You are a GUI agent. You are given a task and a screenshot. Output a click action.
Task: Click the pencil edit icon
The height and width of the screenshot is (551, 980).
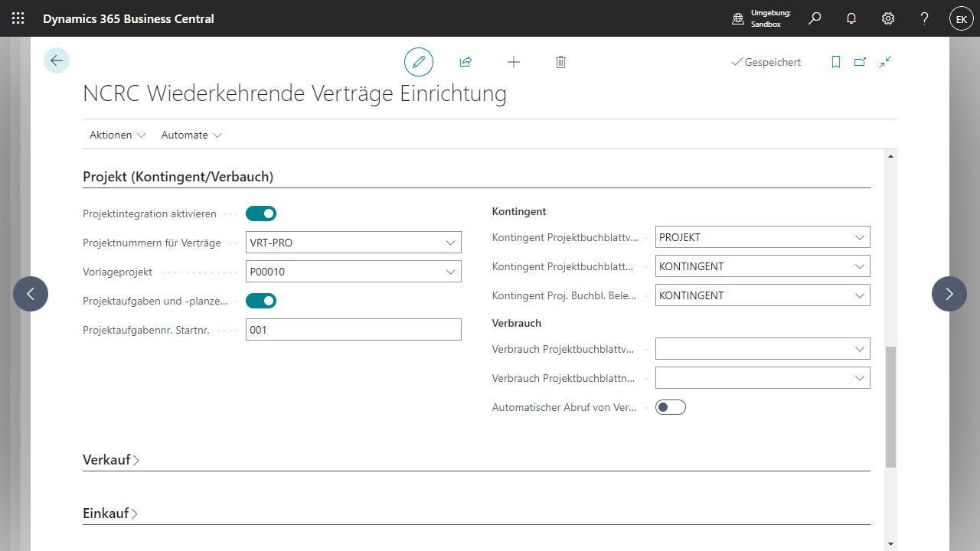tap(419, 62)
